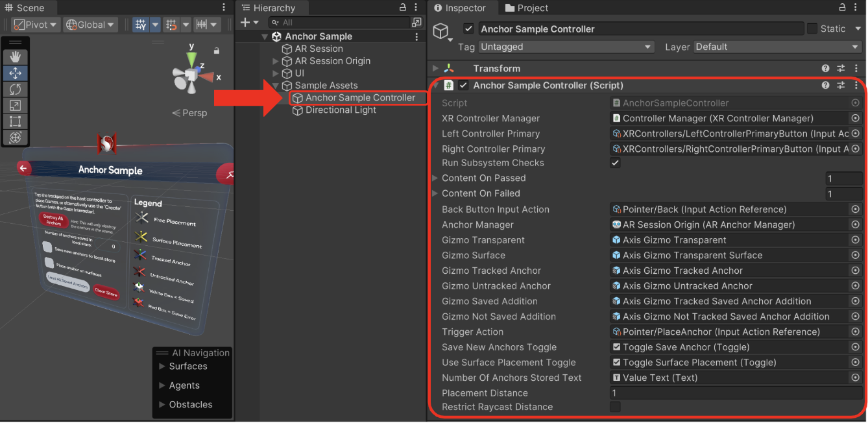Toggle the GameObject active checkbox
This screenshot has width=868, height=423.
pos(468,29)
